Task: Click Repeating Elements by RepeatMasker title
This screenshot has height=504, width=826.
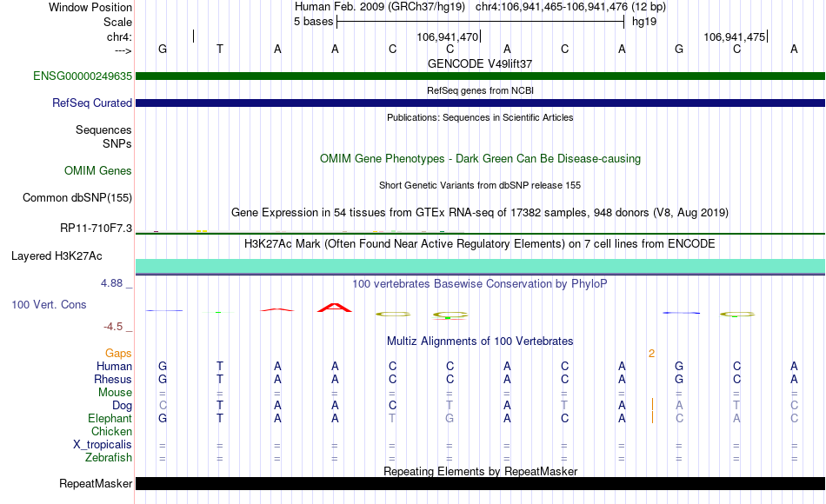Action: [480, 471]
